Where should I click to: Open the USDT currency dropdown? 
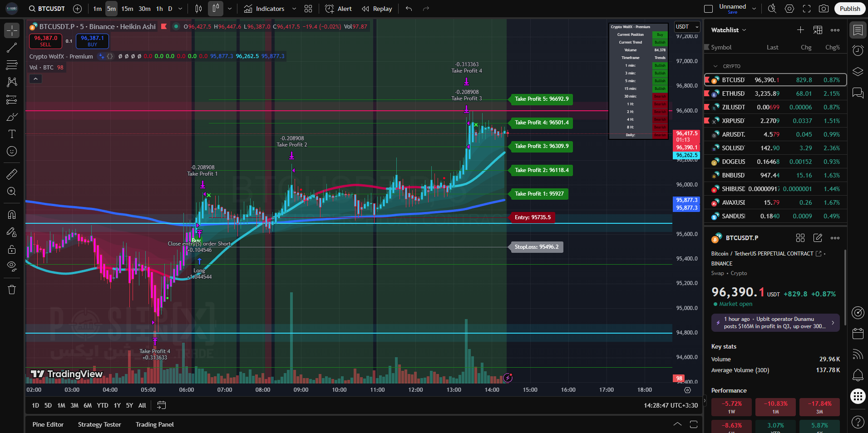687,27
